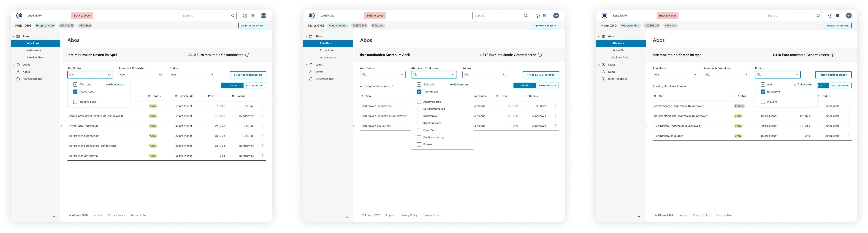This screenshot has width=868, height=233.
Task: Open kebab menu for Altersvorsorge Finanzen.de (bundesweit) row
Action: (848, 106)
